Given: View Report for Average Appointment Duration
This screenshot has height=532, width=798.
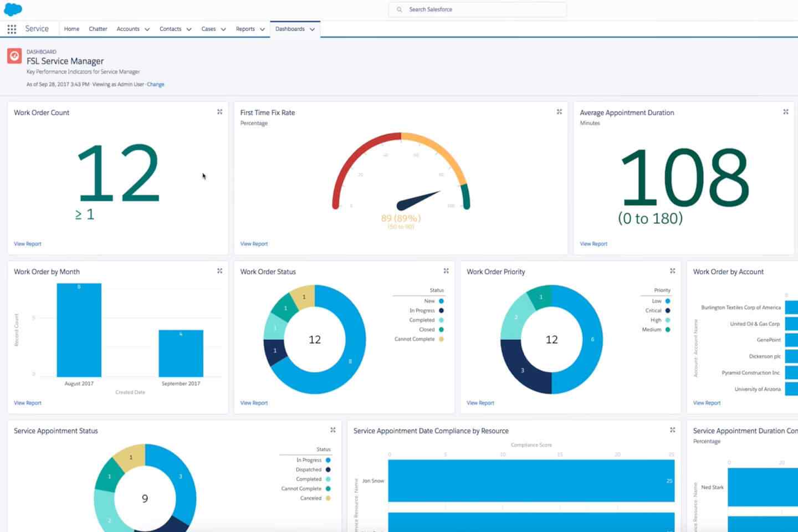Looking at the screenshot, I should pos(594,244).
